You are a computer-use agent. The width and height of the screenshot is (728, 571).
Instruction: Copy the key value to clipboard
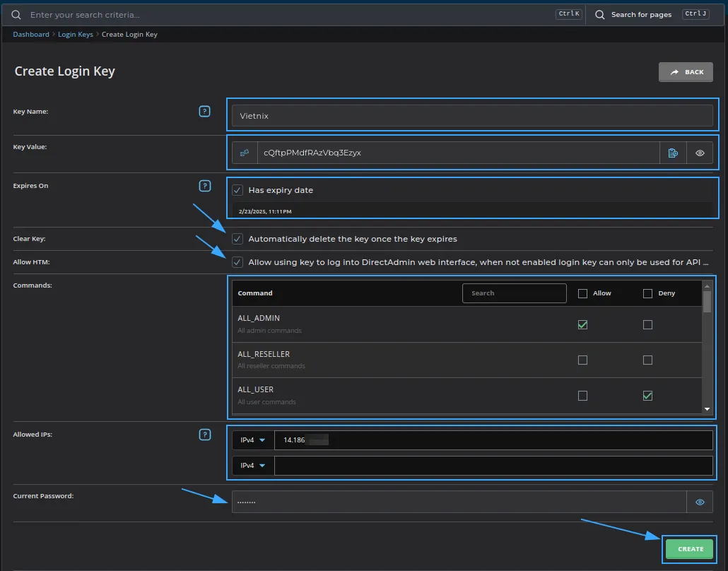click(673, 153)
